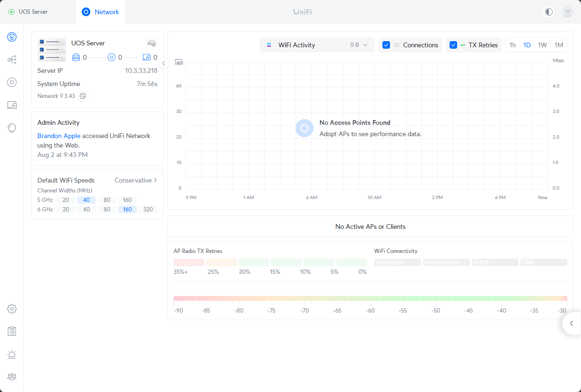Image resolution: width=581 pixels, height=392 pixels.
Task: Open the Client Devices sidebar icon
Action: point(12,105)
